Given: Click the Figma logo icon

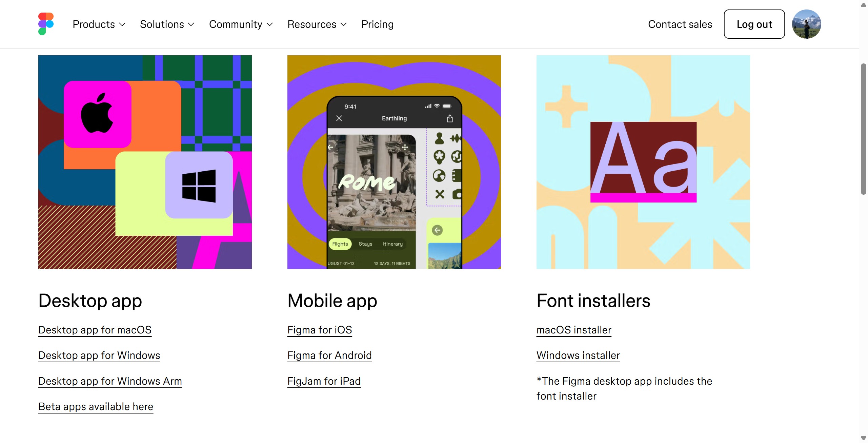Looking at the screenshot, I should [x=46, y=24].
